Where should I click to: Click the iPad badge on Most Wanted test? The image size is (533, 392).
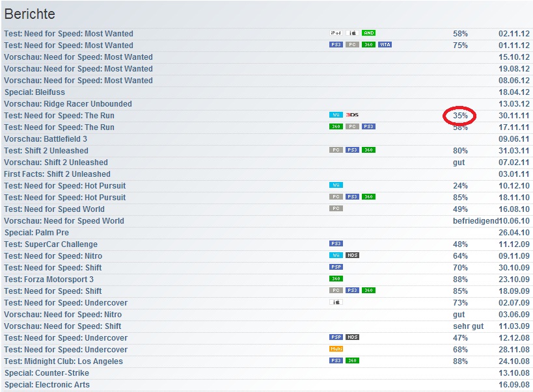336,33
